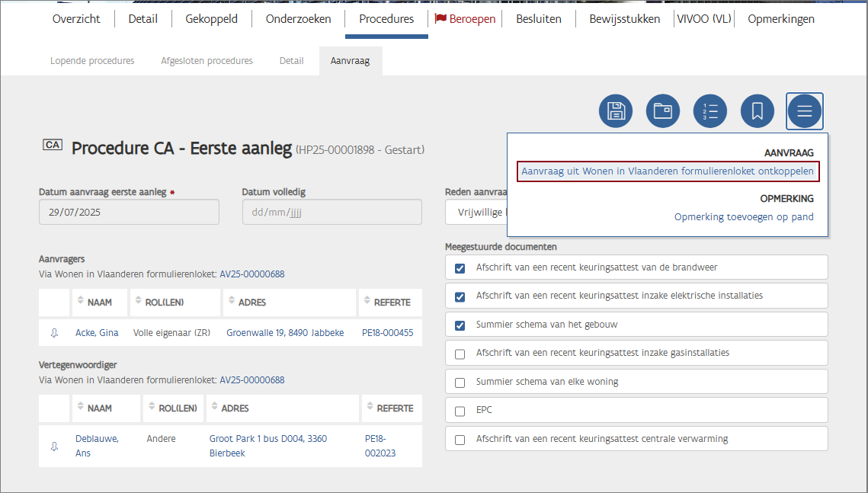Toggle the hamburger menu icon button
The height and width of the screenshot is (493, 868).
click(805, 111)
